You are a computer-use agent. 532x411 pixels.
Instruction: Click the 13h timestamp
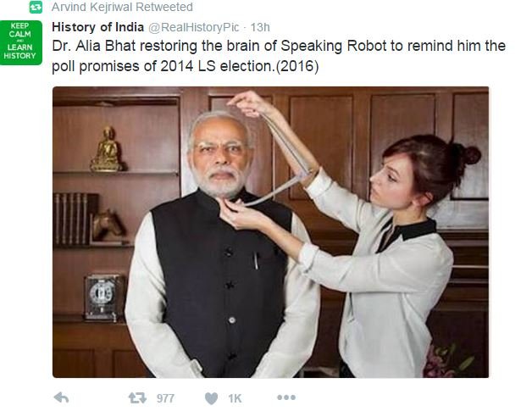[260, 27]
